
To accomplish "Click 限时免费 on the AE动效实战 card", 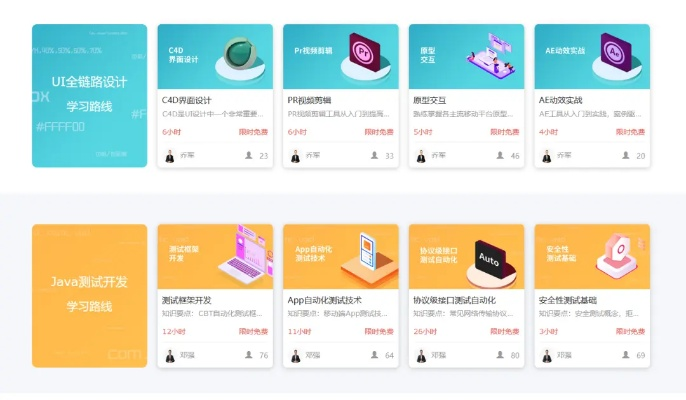I will click(x=630, y=132).
